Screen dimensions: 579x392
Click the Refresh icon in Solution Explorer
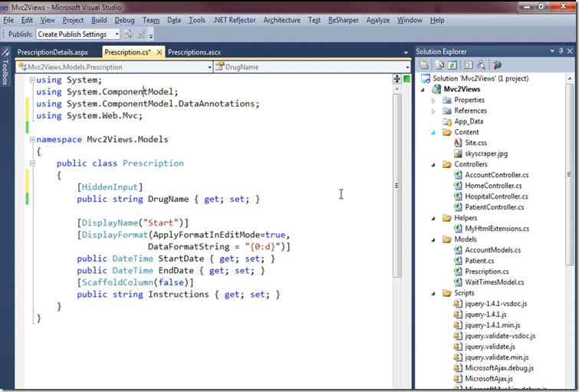(452, 65)
